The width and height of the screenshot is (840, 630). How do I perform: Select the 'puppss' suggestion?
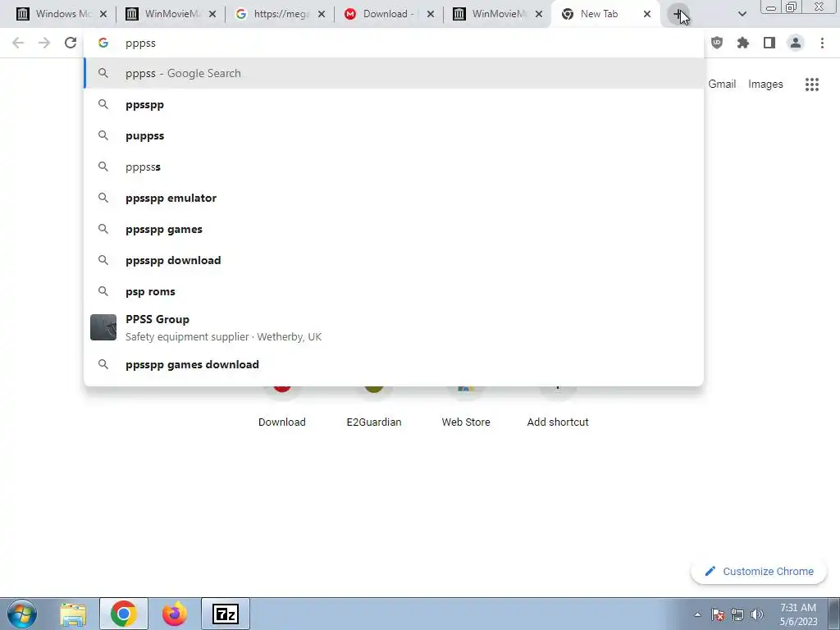[394, 135]
